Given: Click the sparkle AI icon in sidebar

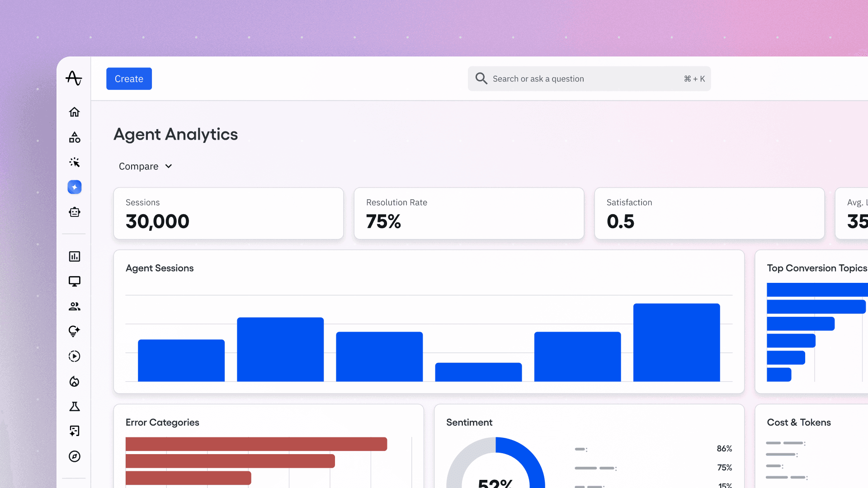Looking at the screenshot, I should 74,187.
